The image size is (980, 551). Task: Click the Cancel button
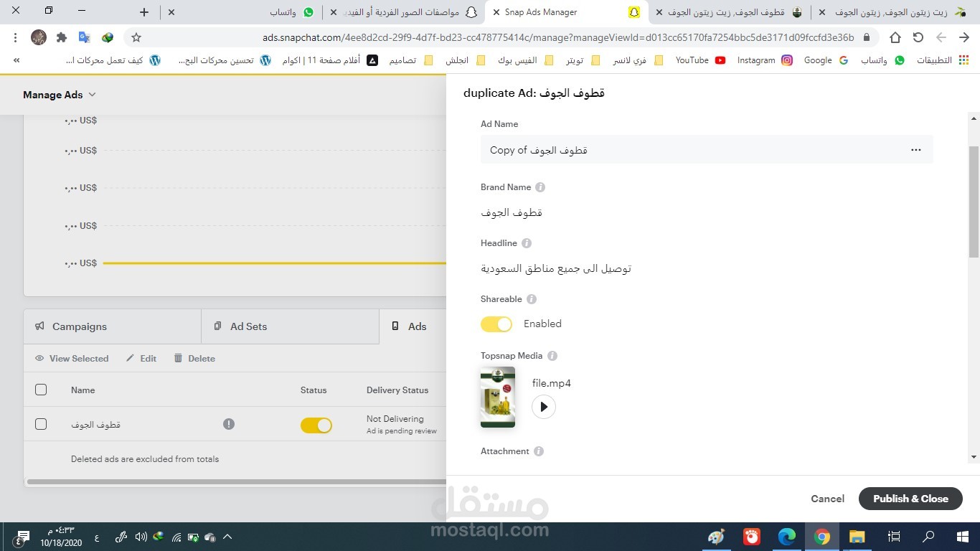[827, 499]
